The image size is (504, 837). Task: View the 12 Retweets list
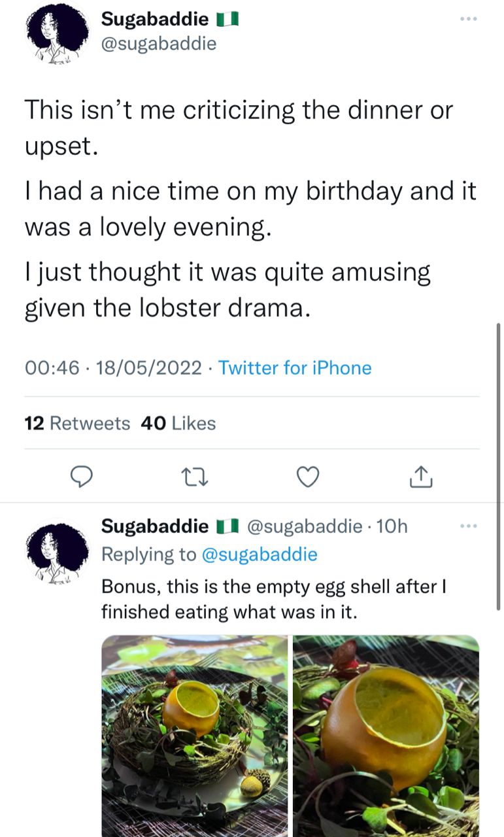77,424
